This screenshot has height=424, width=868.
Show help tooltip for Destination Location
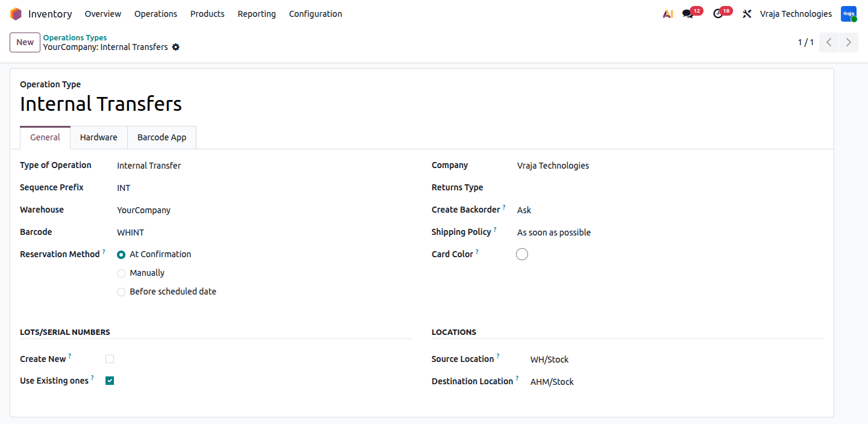[x=517, y=378]
